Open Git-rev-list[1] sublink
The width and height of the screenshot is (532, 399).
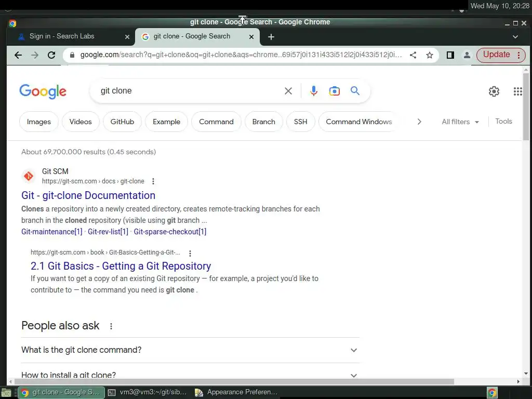(x=108, y=232)
